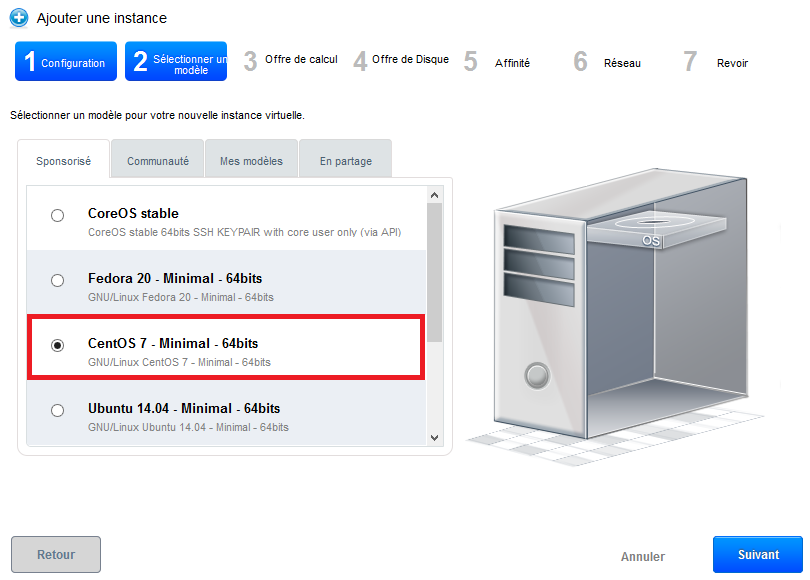Click the OS disc tray in illustration
This screenshot has height=580, width=810.
pyautogui.click(x=657, y=229)
